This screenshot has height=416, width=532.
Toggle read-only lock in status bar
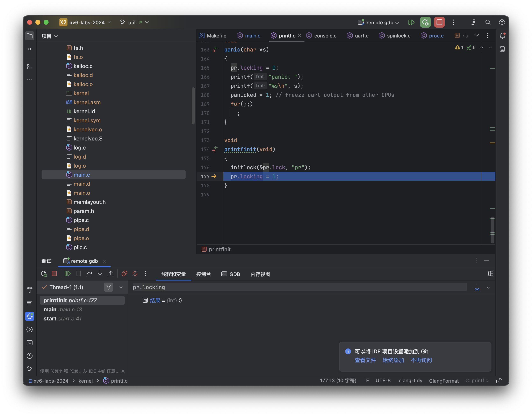(x=499, y=381)
